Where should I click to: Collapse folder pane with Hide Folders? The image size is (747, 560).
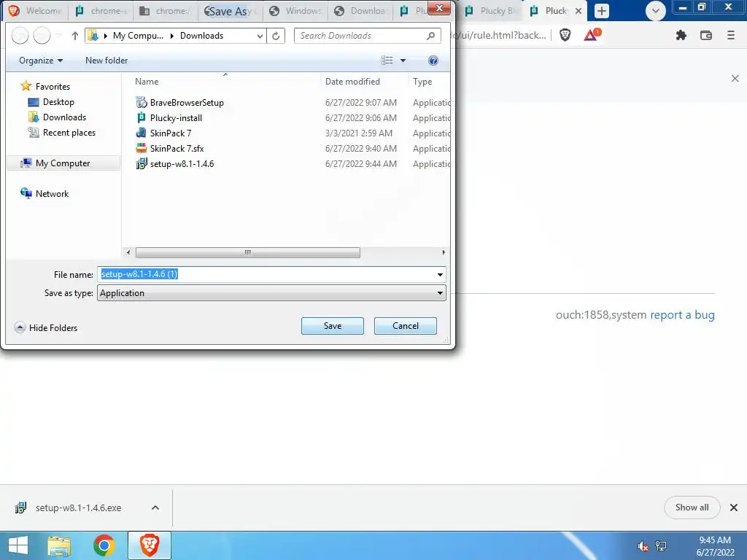pyautogui.click(x=46, y=327)
